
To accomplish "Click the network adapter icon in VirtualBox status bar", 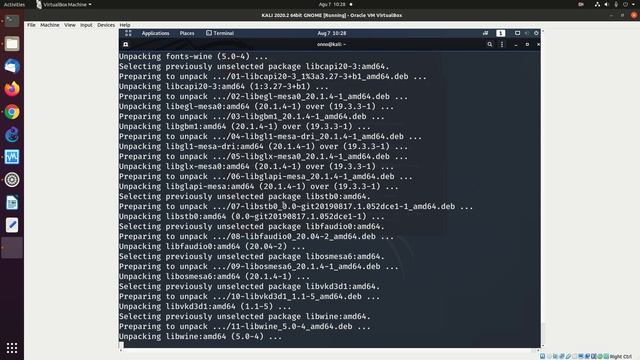I will point(562,356).
